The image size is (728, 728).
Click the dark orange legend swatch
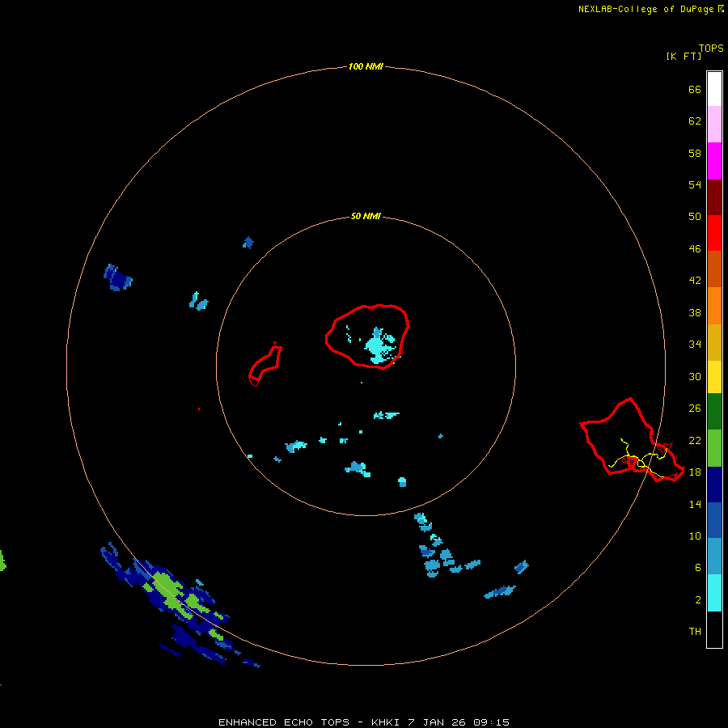pos(714,269)
